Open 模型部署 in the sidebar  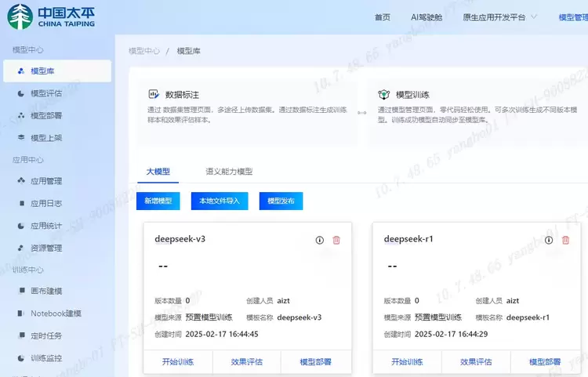tap(46, 115)
